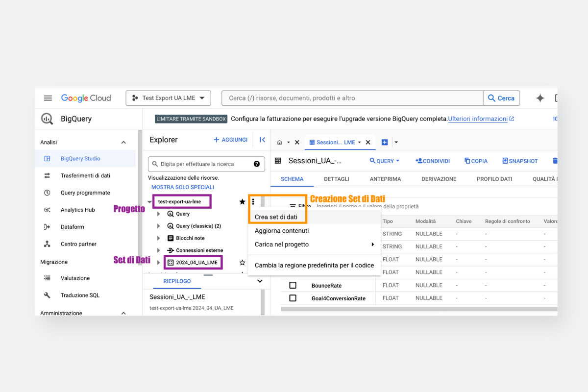Switch to the DERIVAZIONE tab

point(439,179)
